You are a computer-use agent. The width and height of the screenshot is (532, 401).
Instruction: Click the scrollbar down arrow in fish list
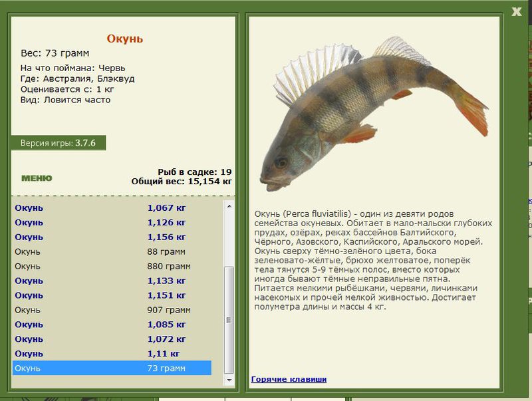229,379
